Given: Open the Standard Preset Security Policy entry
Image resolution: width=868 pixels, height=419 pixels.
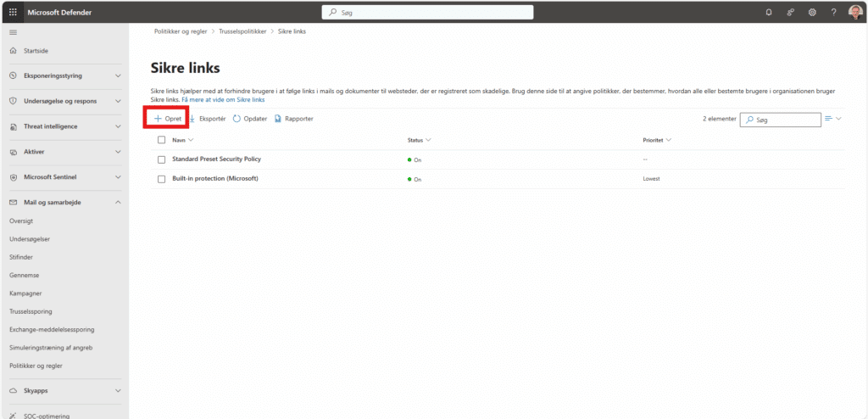Looking at the screenshot, I should [216, 159].
